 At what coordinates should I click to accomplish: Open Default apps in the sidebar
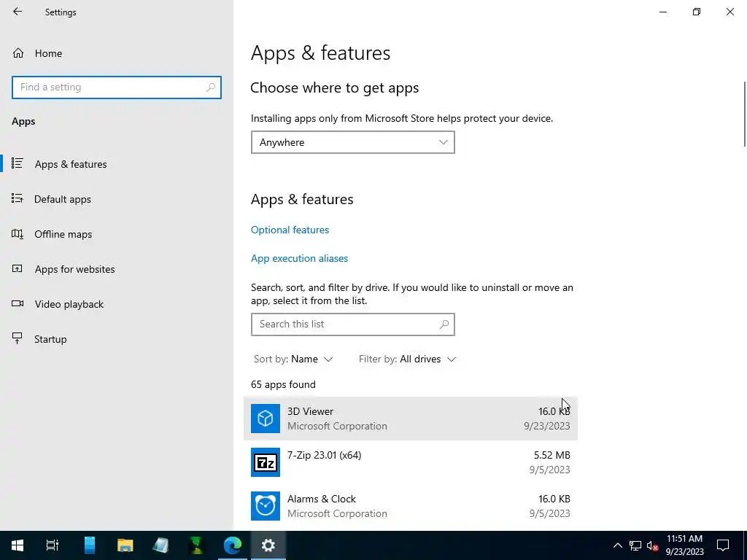tap(63, 199)
